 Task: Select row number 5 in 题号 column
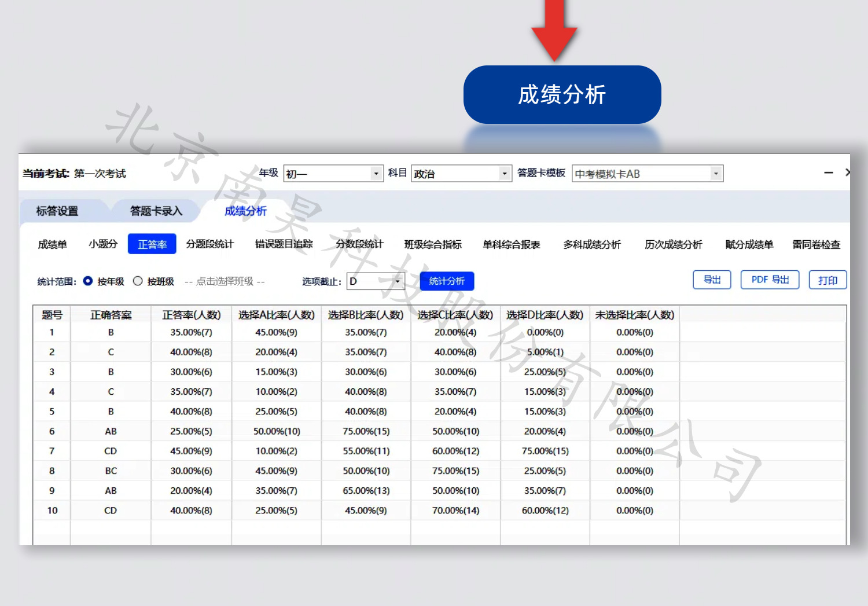click(x=52, y=412)
